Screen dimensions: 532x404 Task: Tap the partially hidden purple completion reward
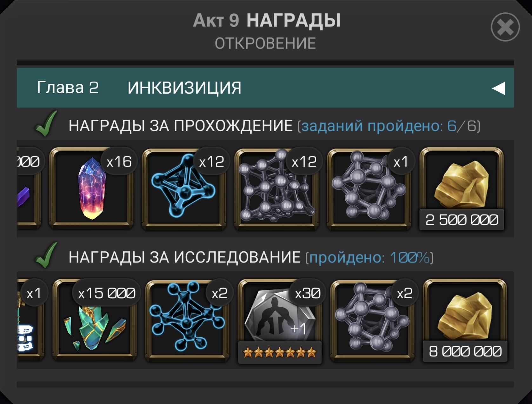click(29, 189)
